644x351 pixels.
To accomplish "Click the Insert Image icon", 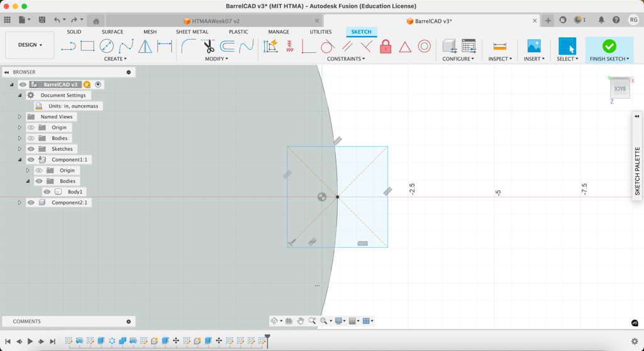I will pyautogui.click(x=533, y=46).
